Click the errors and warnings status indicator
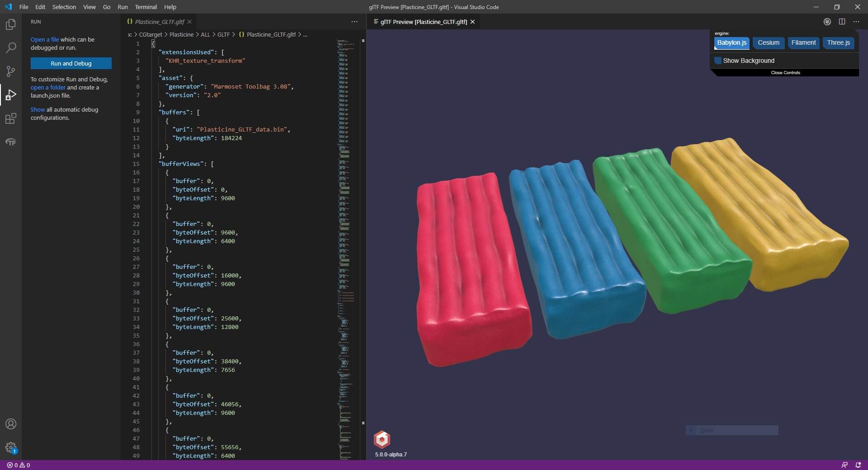Image resolution: width=868 pixels, height=470 pixels. (19, 465)
